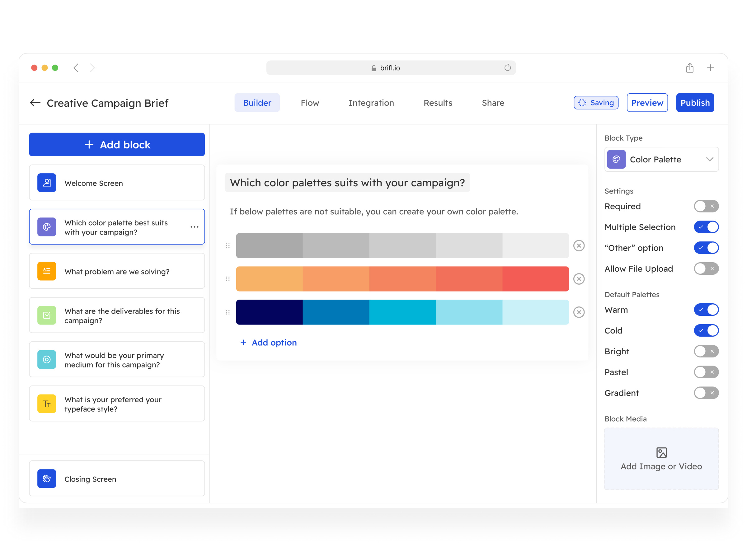Screen dimensions: 747x560
Task: Disable Multiple Selection
Action: pyautogui.click(x=706, y=227)
